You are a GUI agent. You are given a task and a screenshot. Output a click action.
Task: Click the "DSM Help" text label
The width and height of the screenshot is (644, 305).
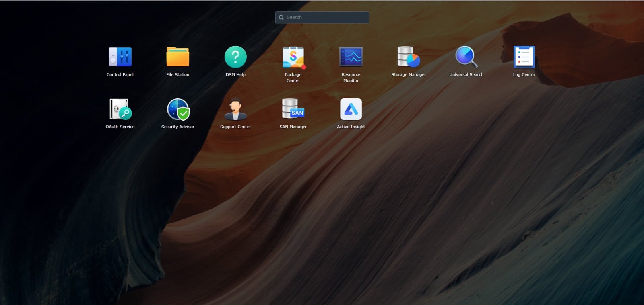point(235,74)
